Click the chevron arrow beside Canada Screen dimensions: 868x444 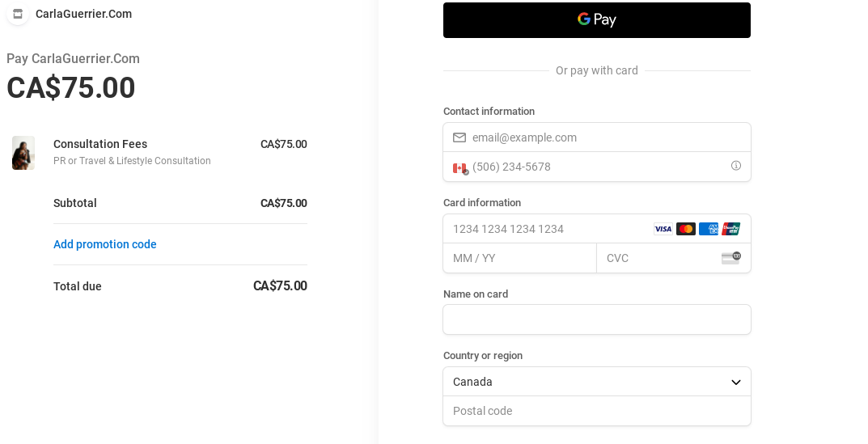(736, 382)
